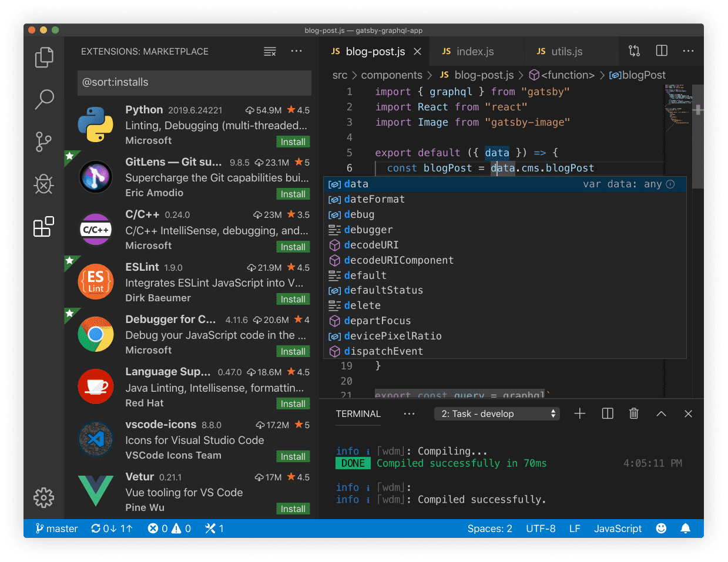
Task: Choose 'debugger' keyword suggestion
Action: click(x=505, y=230)
